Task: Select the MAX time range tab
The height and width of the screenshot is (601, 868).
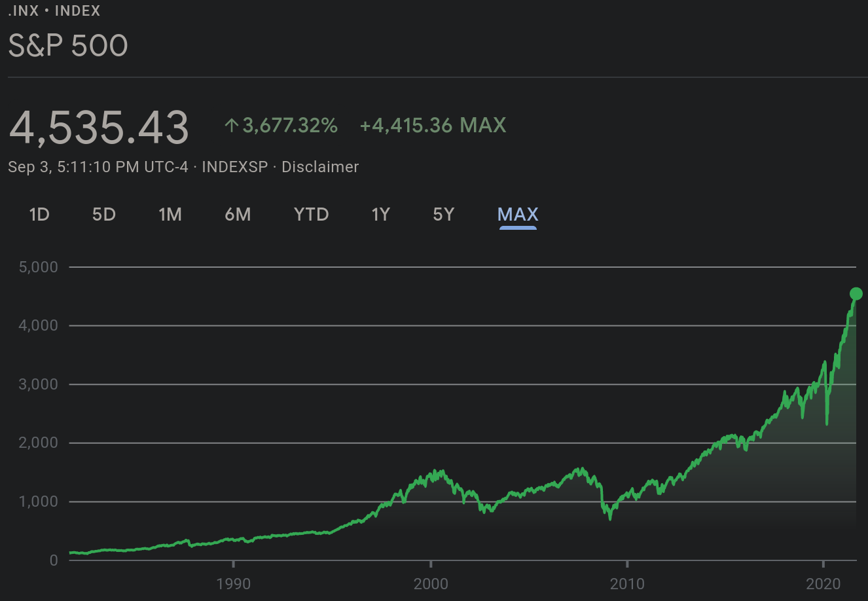Action: (x=518, y=215)
